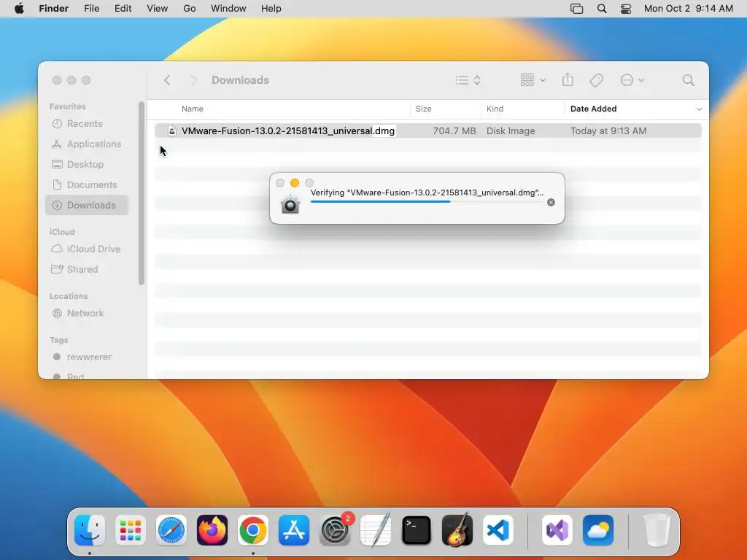The width and height of the screenshot is (747, 560).
Task: Open the Help menu
Action: (271, 9)
